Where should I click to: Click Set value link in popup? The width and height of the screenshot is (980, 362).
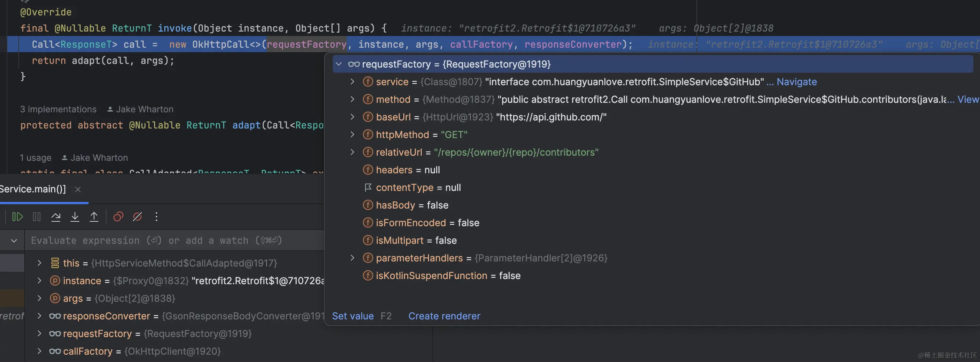coord(353,316)
